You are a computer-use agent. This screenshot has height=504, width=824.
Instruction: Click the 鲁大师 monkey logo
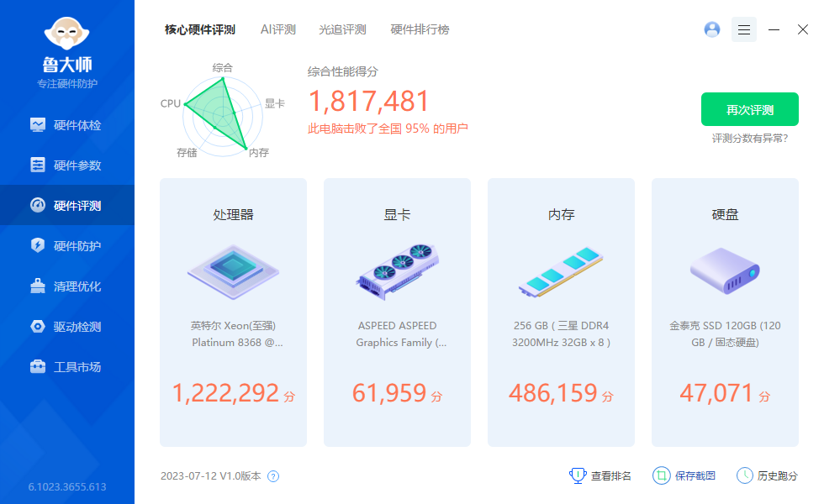point(66,34)
